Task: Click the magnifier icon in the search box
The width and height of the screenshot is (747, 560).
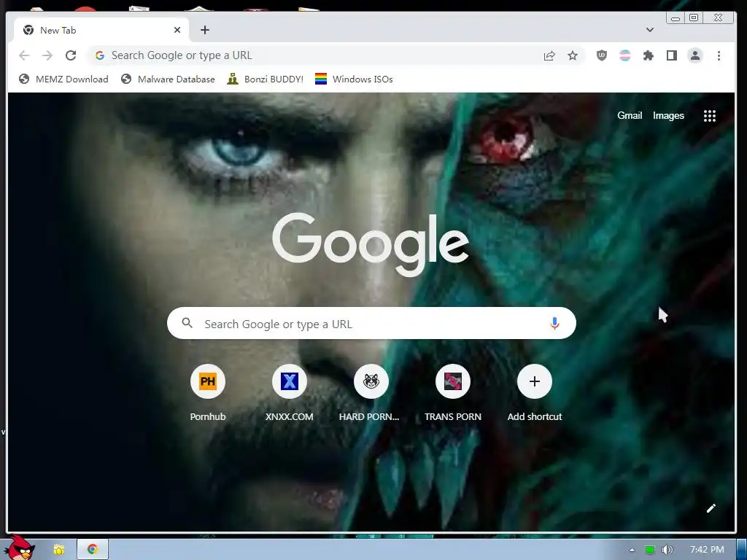Action: [187, 323]
